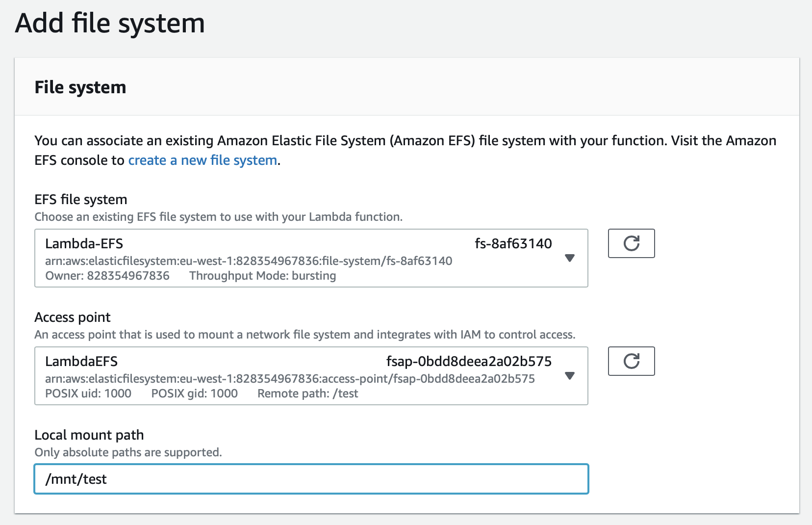Click the 'Access point' field label

(x=73, y=317)
